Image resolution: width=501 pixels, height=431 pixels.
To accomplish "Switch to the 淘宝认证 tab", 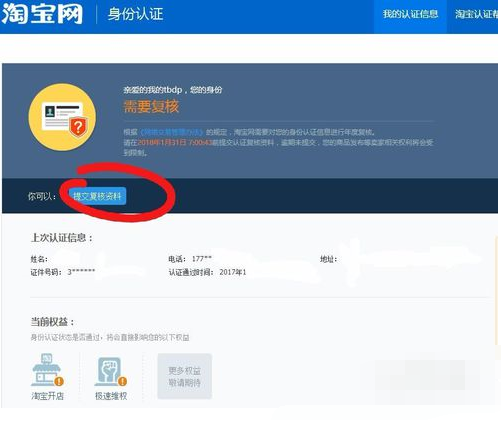I will click(476, 14).
